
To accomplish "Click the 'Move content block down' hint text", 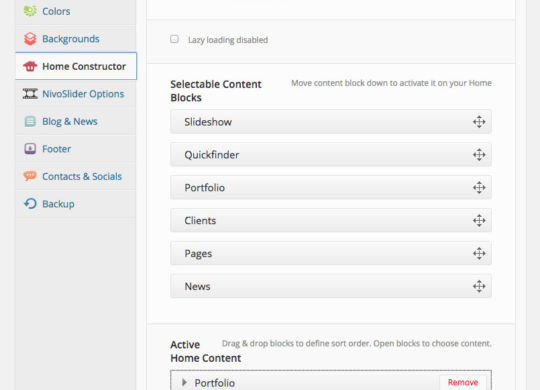I will pos(391,83).
